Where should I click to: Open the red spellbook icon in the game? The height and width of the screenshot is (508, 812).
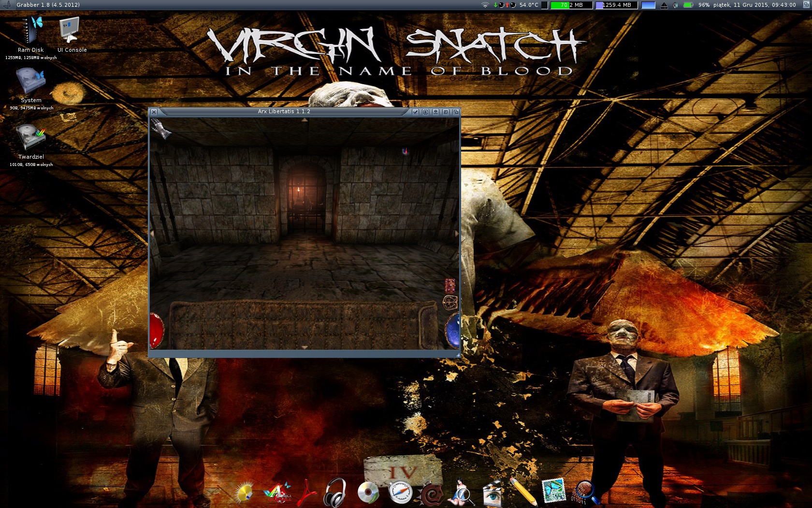tap(450, 285)
